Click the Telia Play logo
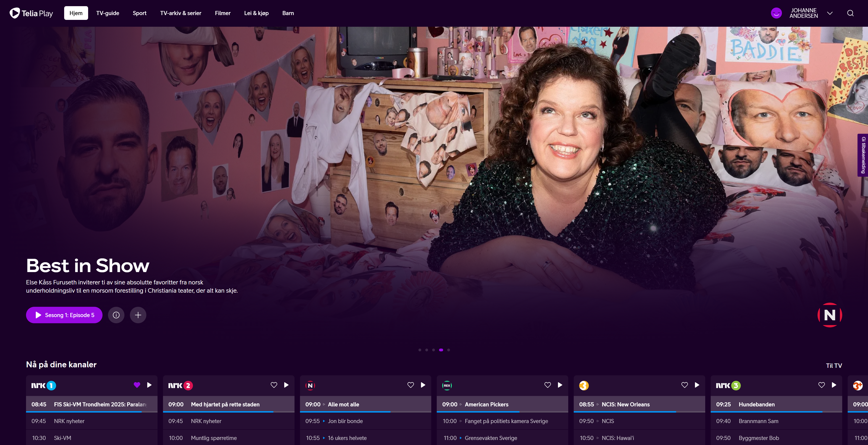 31,13
